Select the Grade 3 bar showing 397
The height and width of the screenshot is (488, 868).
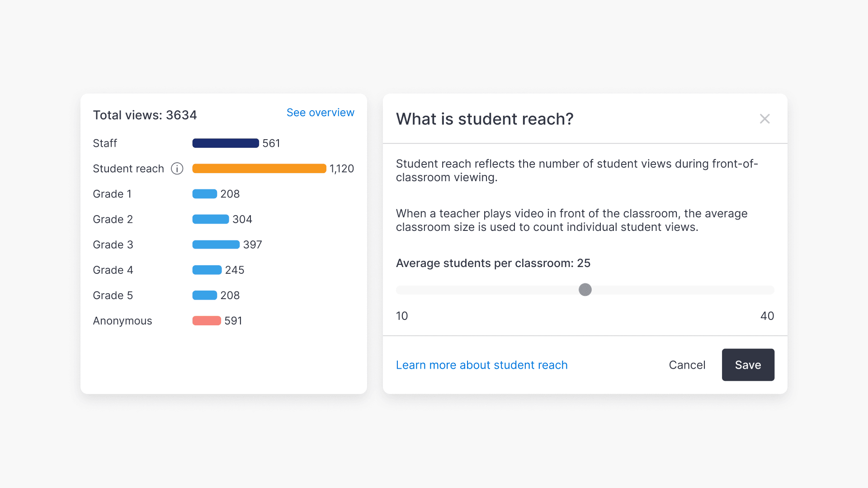coord(216,244)
